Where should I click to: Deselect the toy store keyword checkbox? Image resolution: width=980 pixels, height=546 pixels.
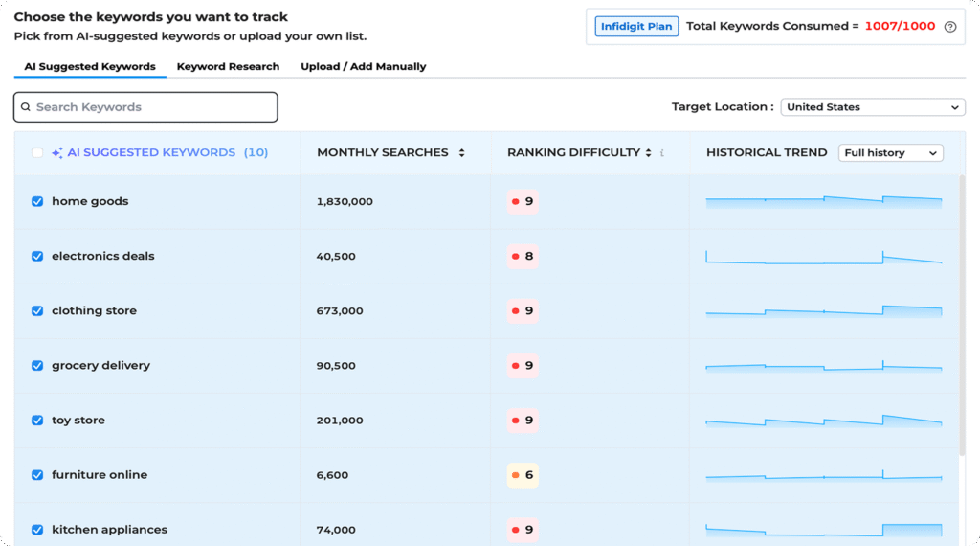[x=37, y=421]
